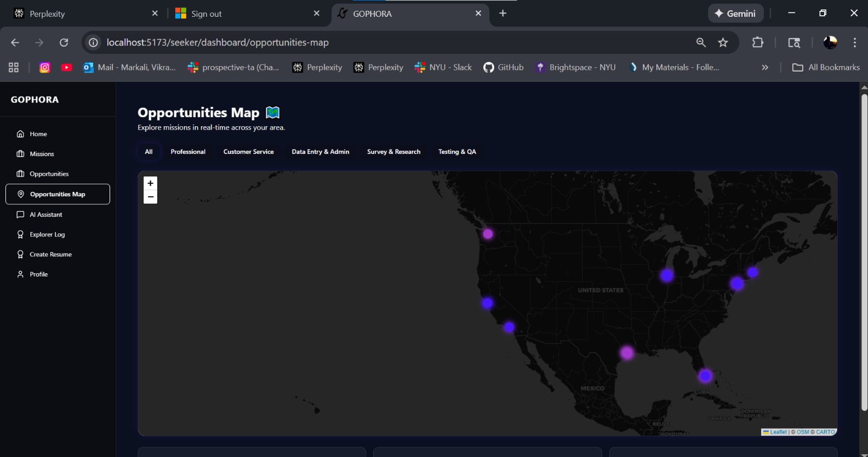Image resolution: width=868 pixels, height=457 pixels.
Task: Go back to previous page
Action: coord(15,42)
